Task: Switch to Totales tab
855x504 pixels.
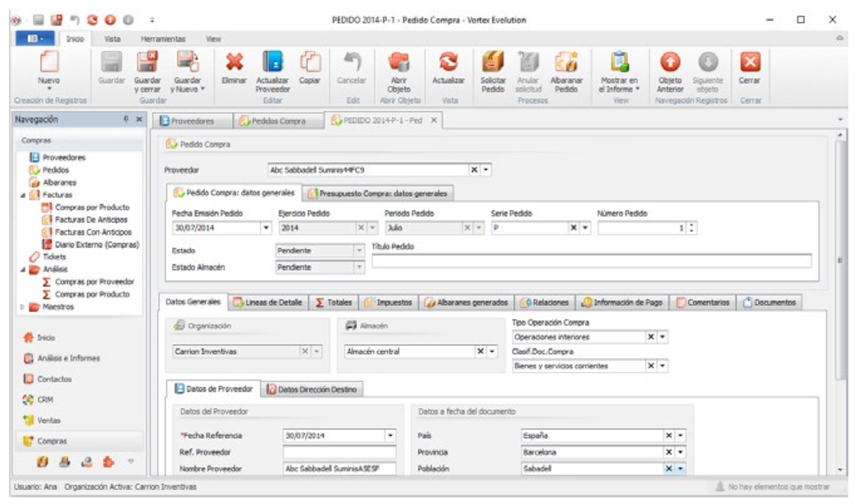Action: 334,303
